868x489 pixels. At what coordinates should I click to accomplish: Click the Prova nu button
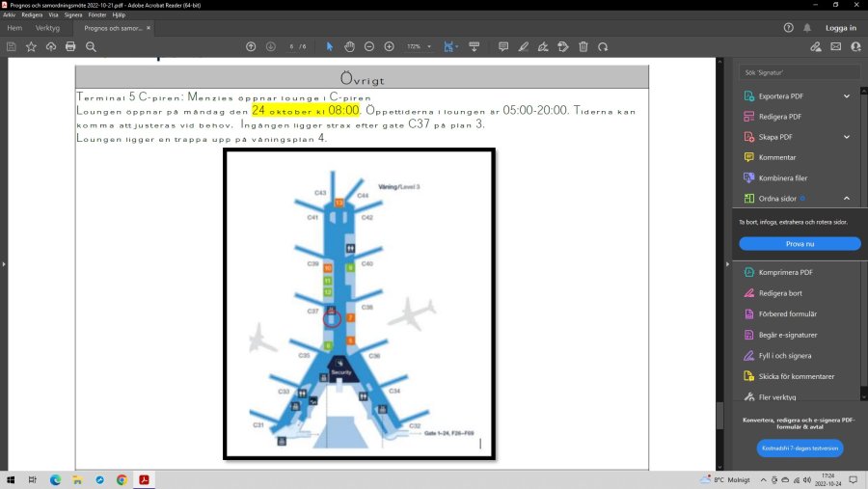800,244
